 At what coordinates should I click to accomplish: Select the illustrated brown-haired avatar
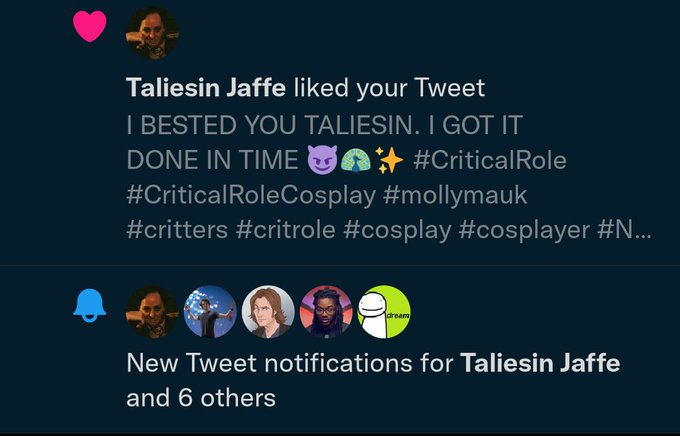point(268,312)
